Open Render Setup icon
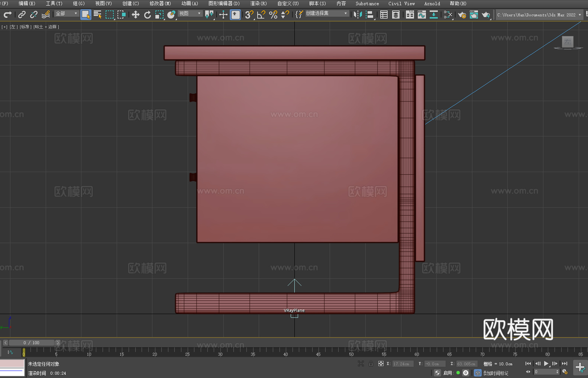The image size is (588, 378). click(462, 14)
